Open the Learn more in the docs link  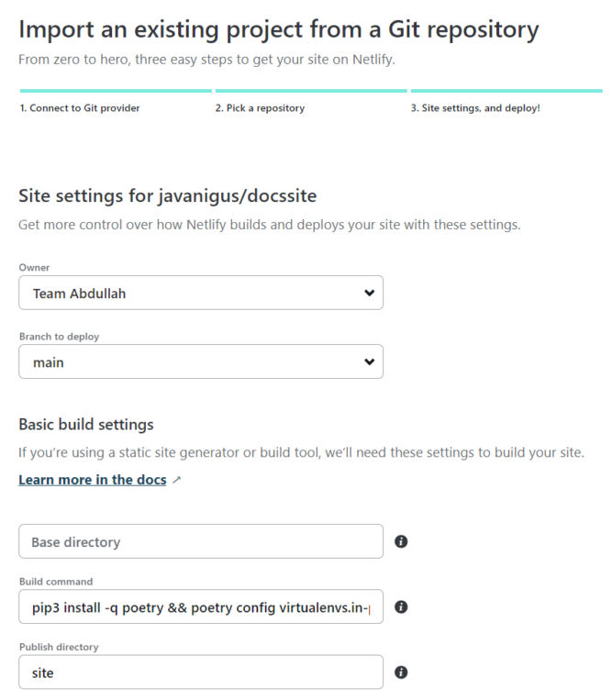click(x=93, y=480)
